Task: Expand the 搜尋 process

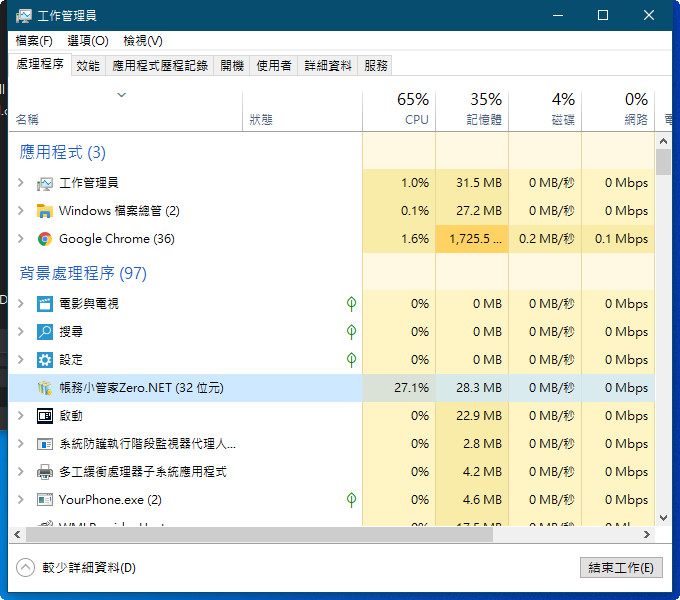Action: pyautogui.click(x=20, y=332)
